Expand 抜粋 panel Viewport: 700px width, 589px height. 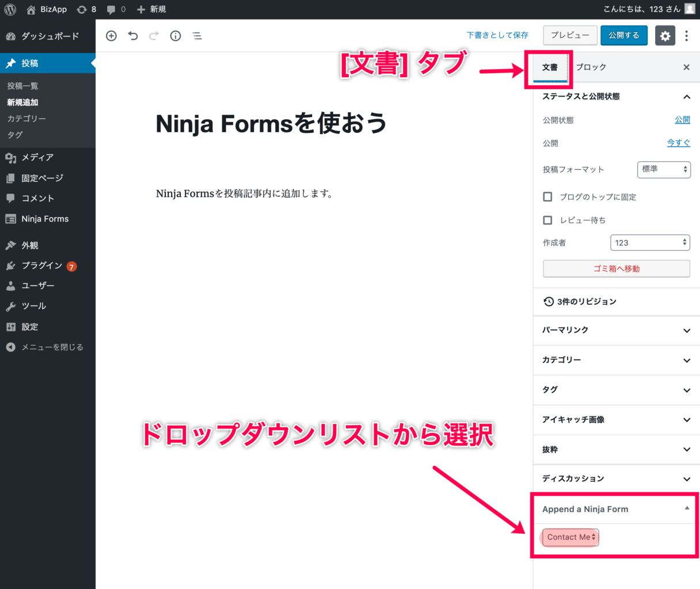(x=617, y=450)
